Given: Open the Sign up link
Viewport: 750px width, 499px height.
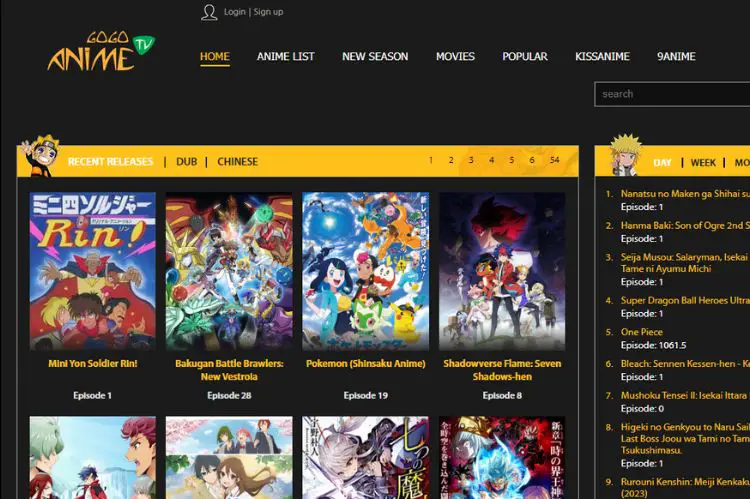Looking at the screenshot, I should (268, 12).
